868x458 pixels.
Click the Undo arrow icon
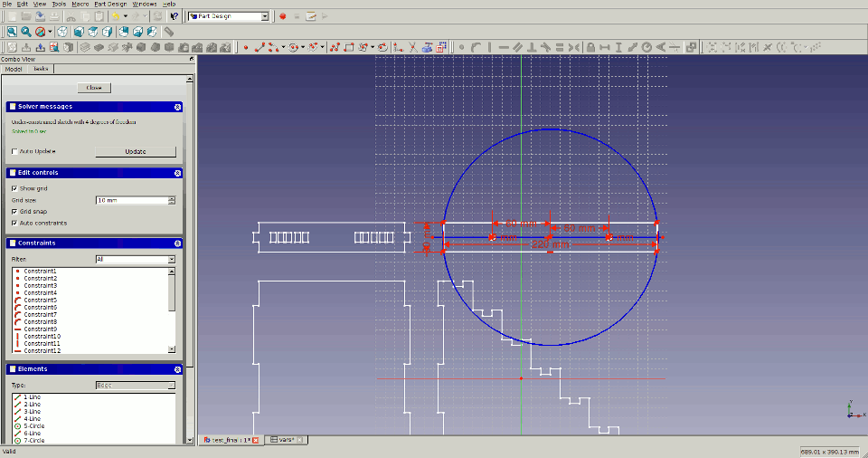point(115,16)
